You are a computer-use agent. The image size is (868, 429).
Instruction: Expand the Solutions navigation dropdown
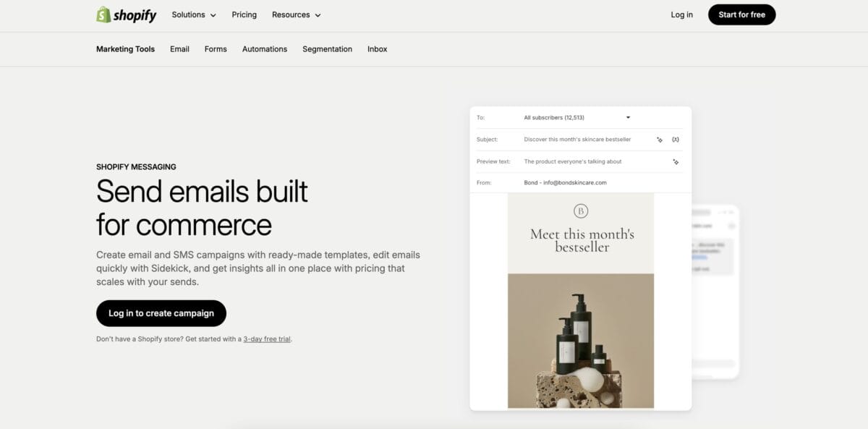pos(193,14)
